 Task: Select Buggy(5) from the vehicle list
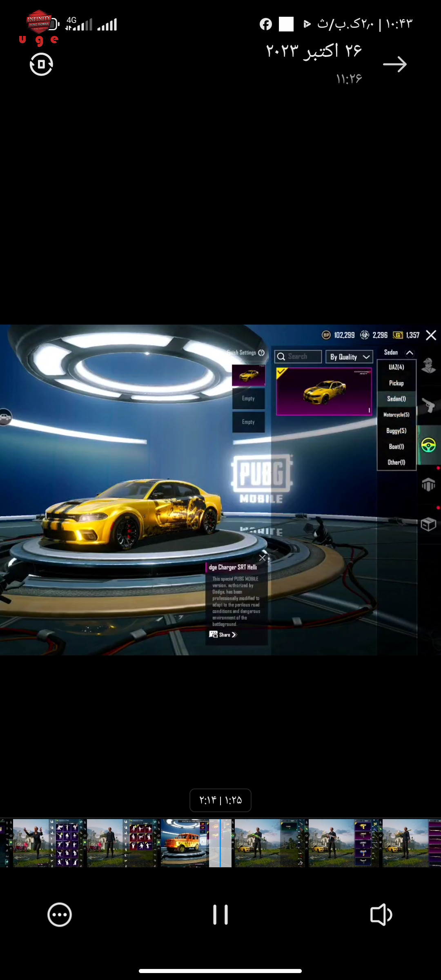396,431
